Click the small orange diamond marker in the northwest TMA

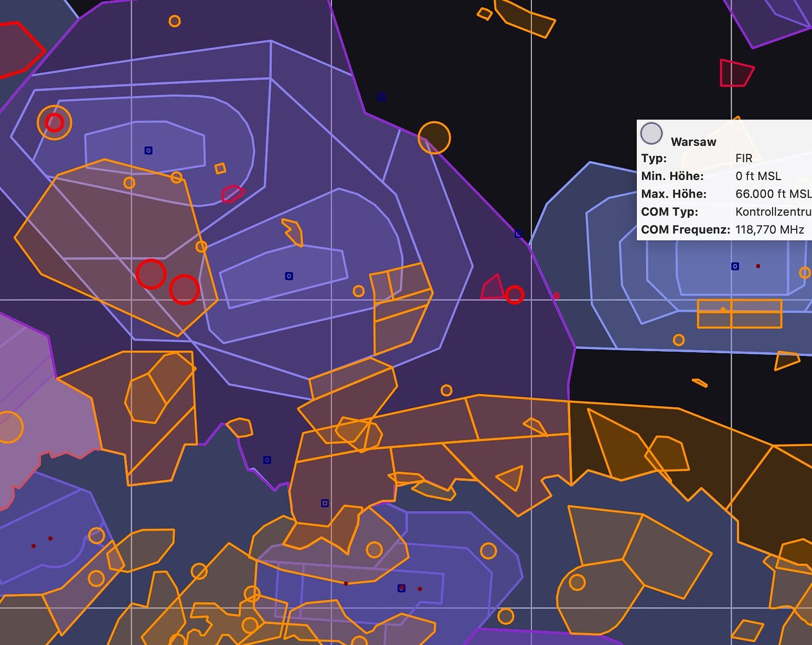(219, 169)
